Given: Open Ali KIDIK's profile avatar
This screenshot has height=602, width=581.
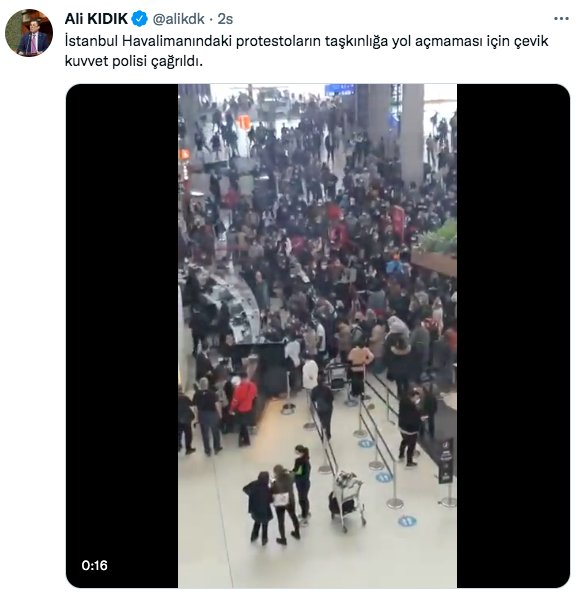Looking at the screenshot, I should pos(29,33).
